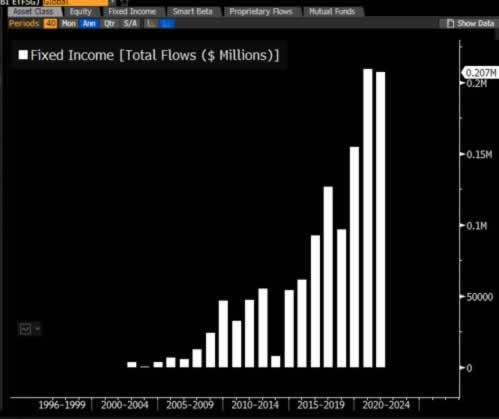Select the line chart icon in the Periods row
499x419 pixels.
tap(151, 23)
